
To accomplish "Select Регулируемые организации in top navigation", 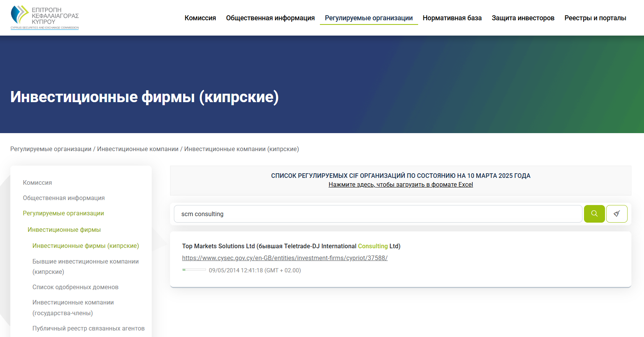I will pos(368,18).
